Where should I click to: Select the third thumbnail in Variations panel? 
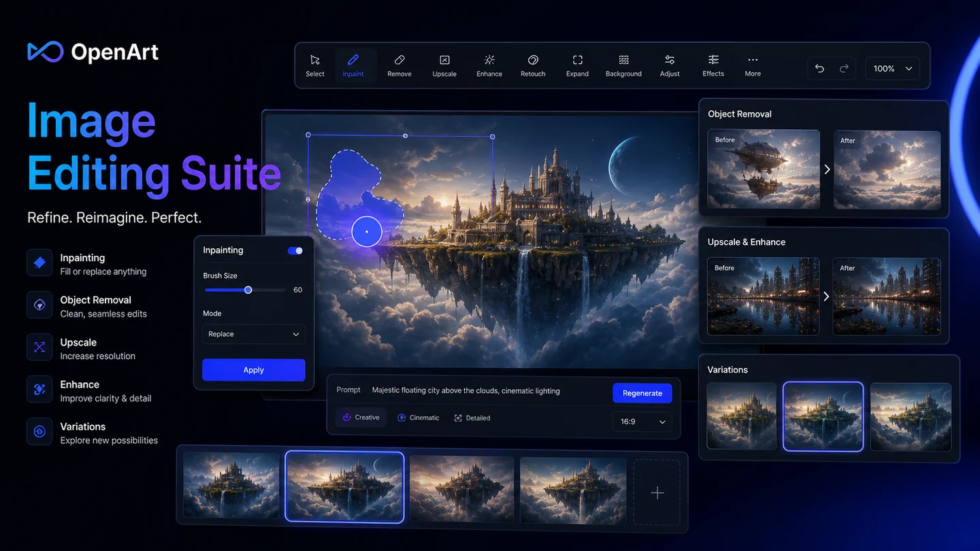(911, 418)
